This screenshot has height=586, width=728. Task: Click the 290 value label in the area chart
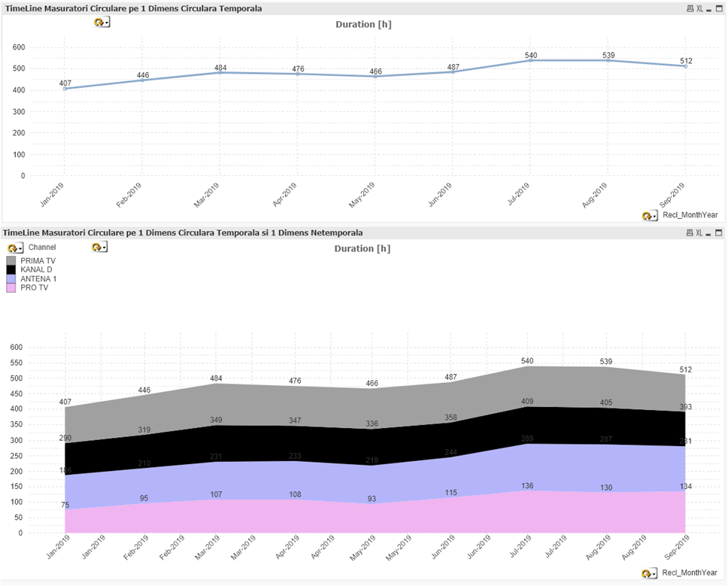65,438
